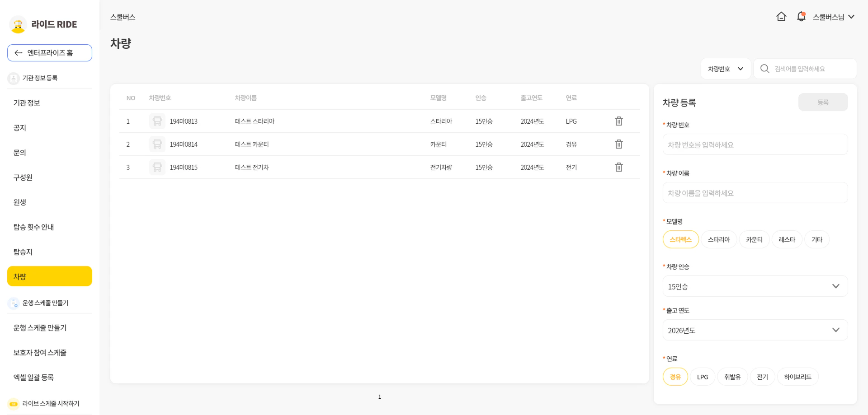
Task: Click the 등록 register button
Action: pos(823,102)
